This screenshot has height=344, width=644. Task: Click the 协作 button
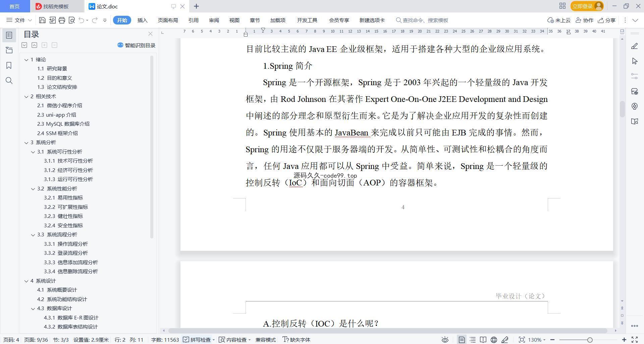pyautogui.click(x=584, y=20)
